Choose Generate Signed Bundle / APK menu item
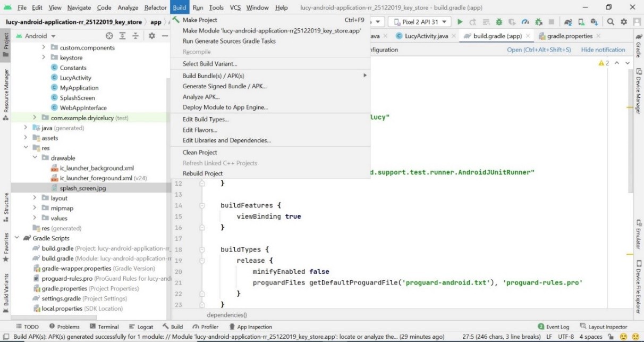644x342 pixels. point(224,86)
